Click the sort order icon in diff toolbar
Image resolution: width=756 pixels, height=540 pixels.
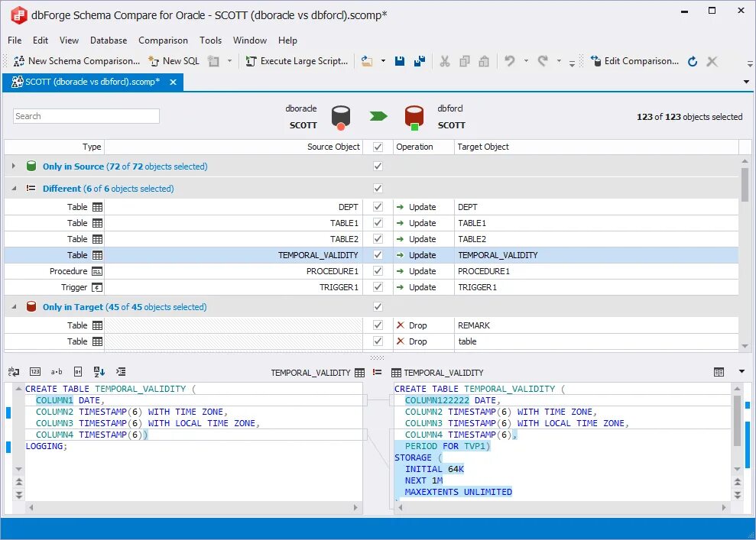[x=99, y=371]
